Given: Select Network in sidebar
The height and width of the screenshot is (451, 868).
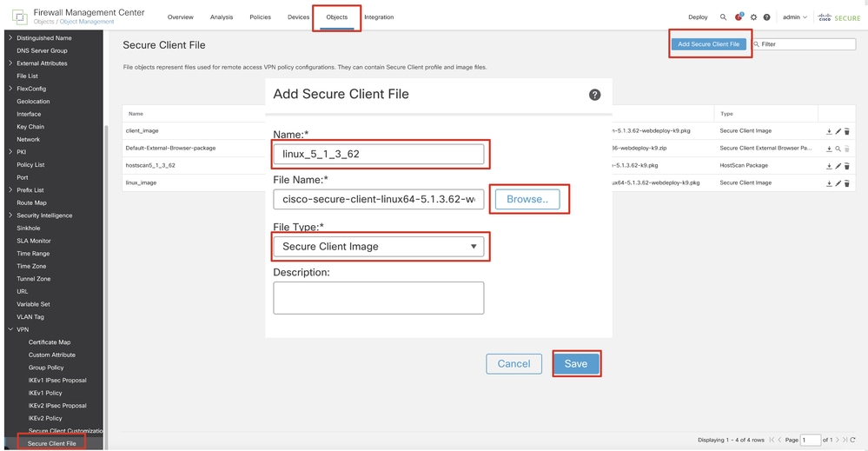Looking at the screenshot, I should click(x=28, y=139).
